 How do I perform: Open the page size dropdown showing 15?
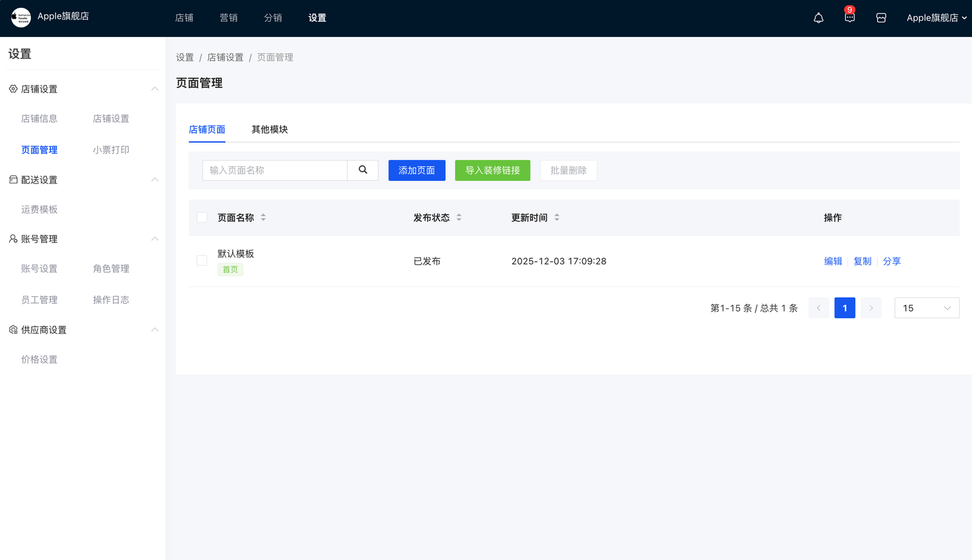pos(926,308)
